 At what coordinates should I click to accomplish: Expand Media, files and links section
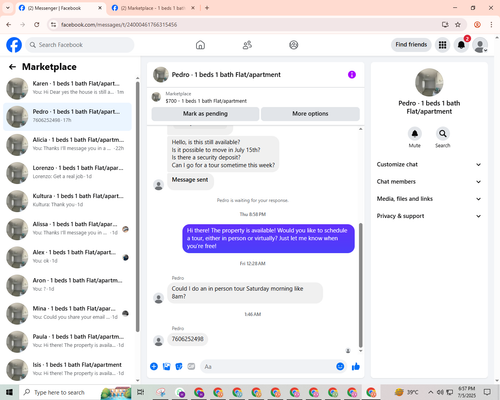coord(429,199)
